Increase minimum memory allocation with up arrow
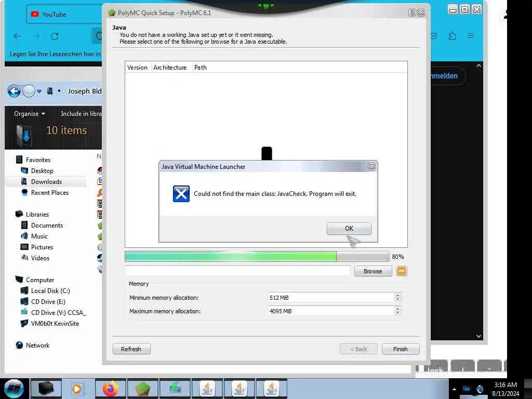532x399 pixels. (x=398, y=295)
